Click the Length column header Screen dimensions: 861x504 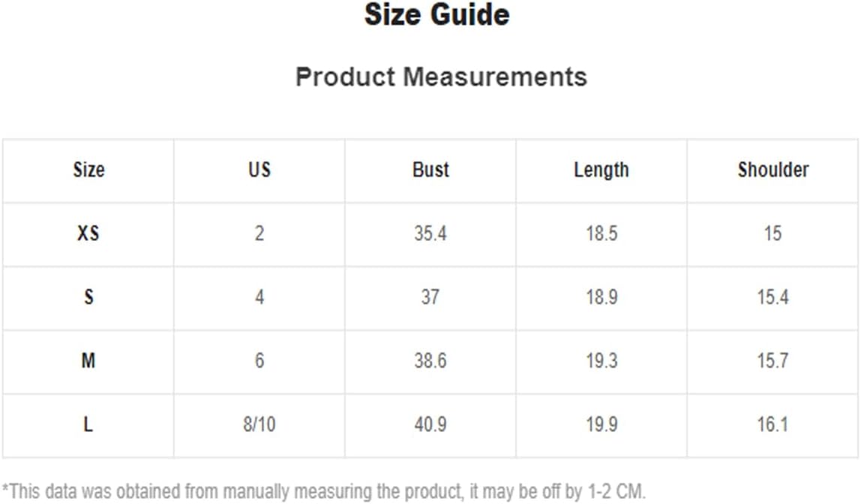(601, 170)
